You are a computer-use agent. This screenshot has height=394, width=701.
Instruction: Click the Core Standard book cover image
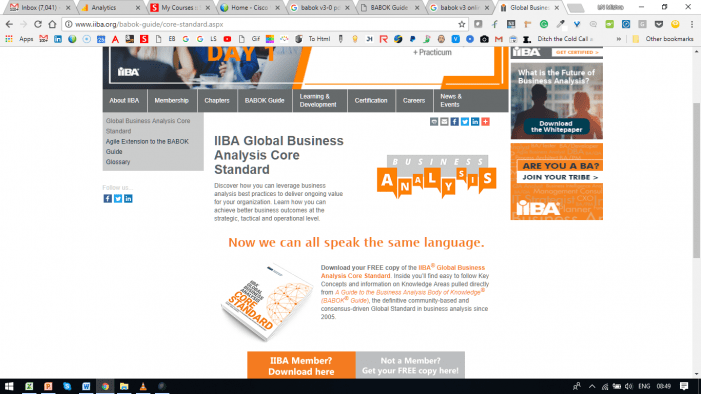pos(267,302)
